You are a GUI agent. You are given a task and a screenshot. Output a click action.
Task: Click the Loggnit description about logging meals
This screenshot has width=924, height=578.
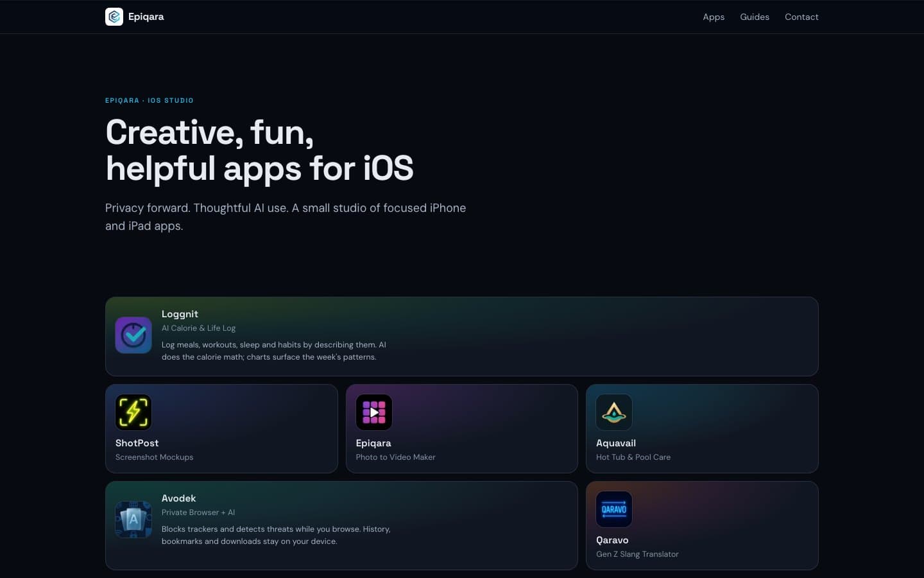tap(274, 351)
